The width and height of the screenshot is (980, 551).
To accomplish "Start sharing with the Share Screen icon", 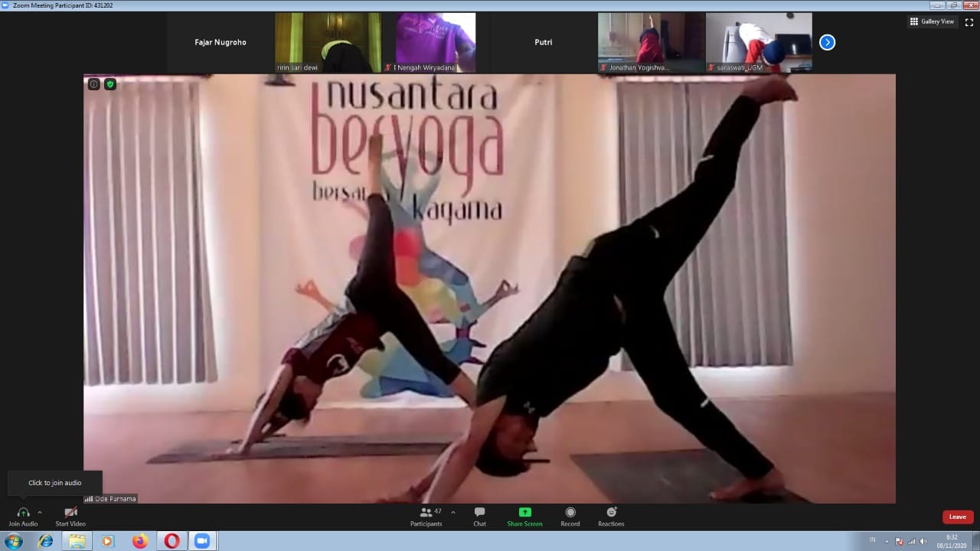I will [524, 513].
